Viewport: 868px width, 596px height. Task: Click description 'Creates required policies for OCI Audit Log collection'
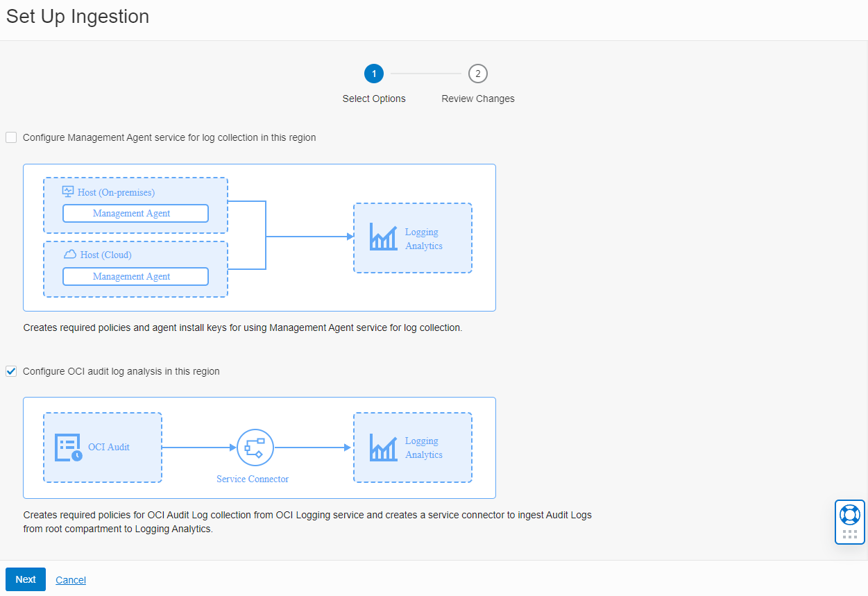(307, 522)
